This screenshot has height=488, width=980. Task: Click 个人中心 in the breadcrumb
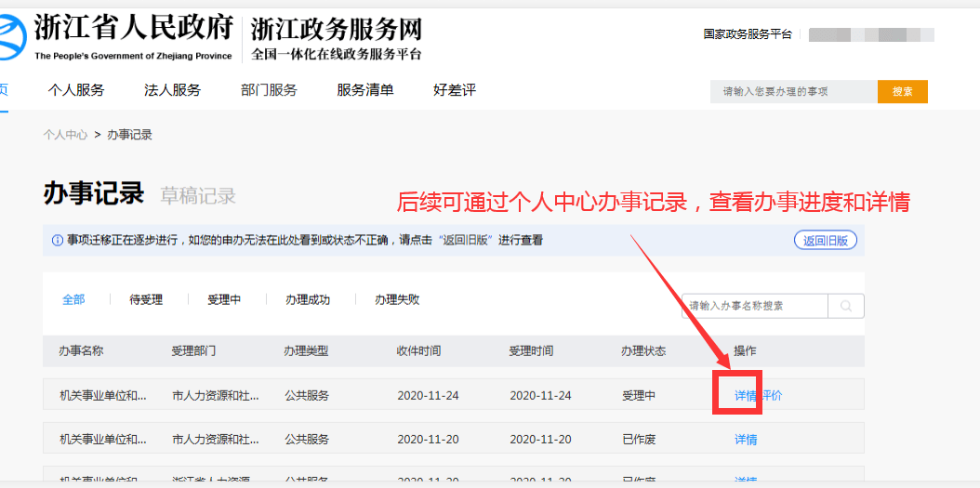(x=65, y=135)
